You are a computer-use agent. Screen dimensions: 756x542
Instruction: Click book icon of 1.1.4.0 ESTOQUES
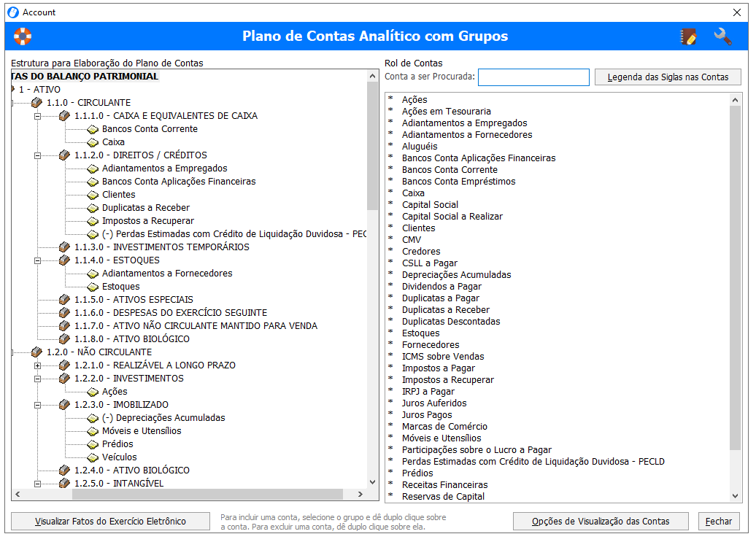point(65,260)
